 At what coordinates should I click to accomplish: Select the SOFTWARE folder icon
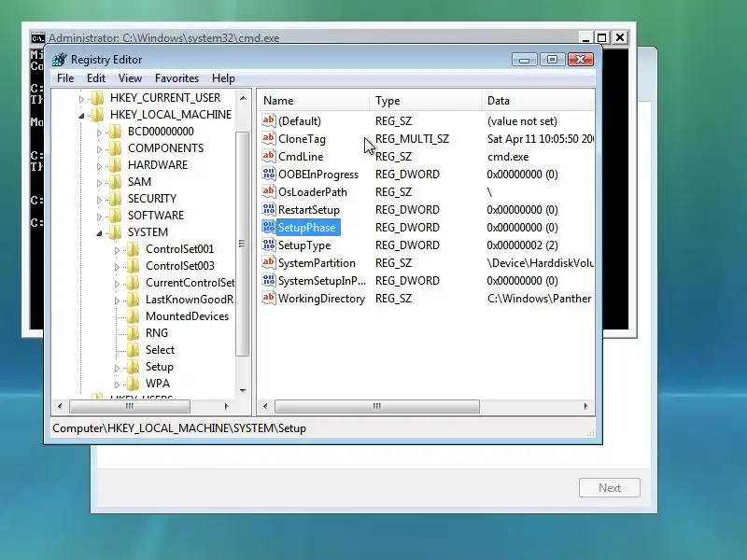[x=115, y=216]
